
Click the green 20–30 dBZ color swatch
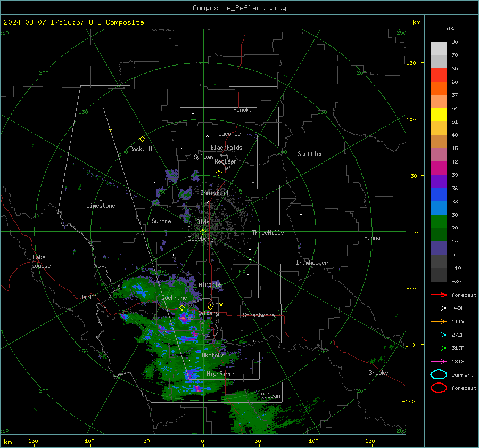pos(439,222)
